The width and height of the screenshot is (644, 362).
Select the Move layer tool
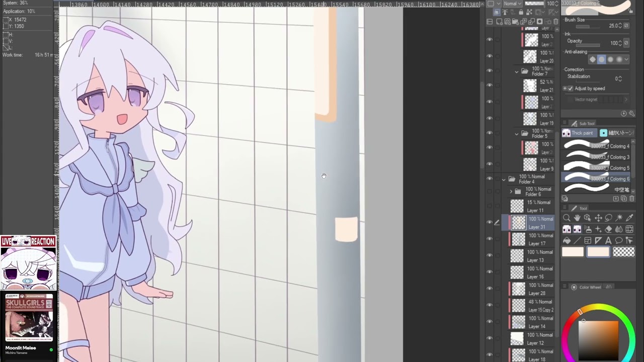tap(598, 218)
